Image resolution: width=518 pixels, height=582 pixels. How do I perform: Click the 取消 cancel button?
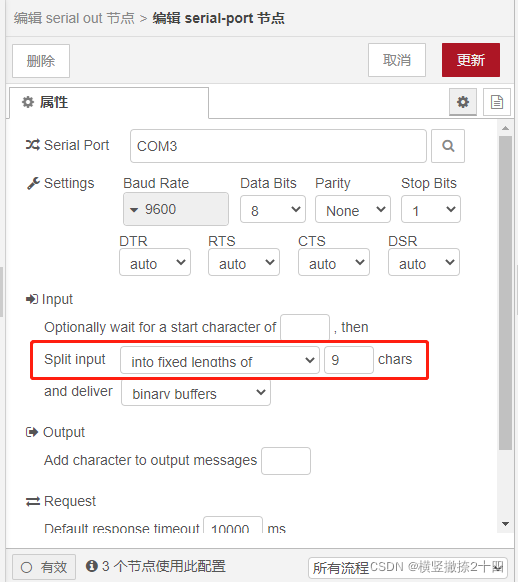pos(397,60)
